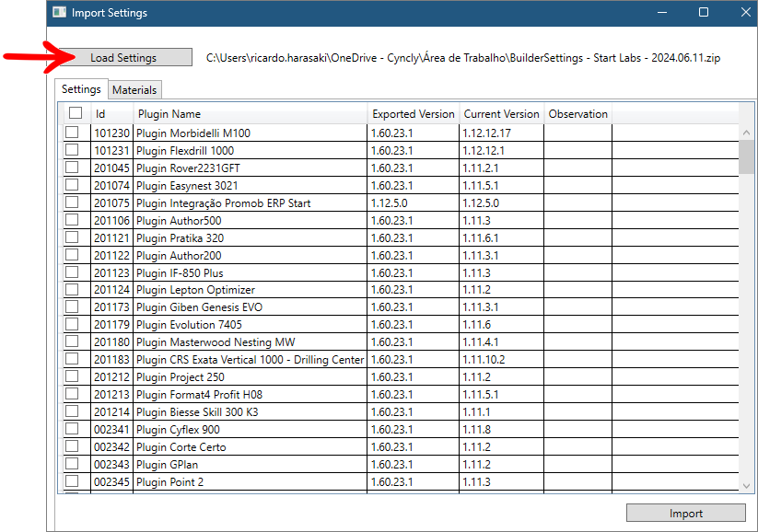
Task: Select the 'Plugin Easynest 3021' name cell
Action: pos(250,186)
